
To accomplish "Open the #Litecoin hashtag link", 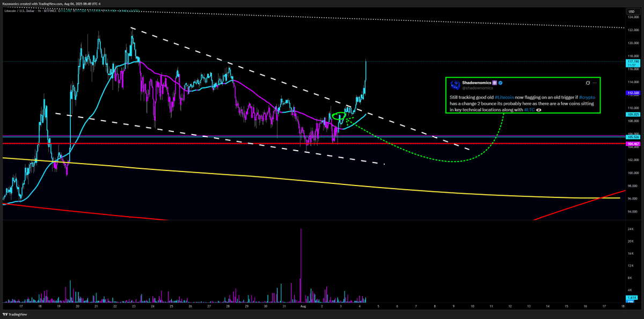I will point(504,97).
